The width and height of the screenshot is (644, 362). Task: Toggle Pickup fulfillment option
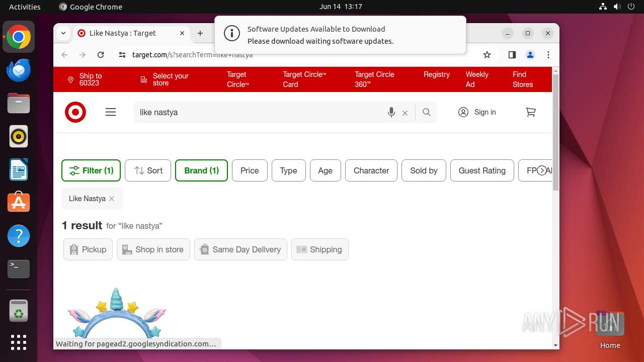88,249
